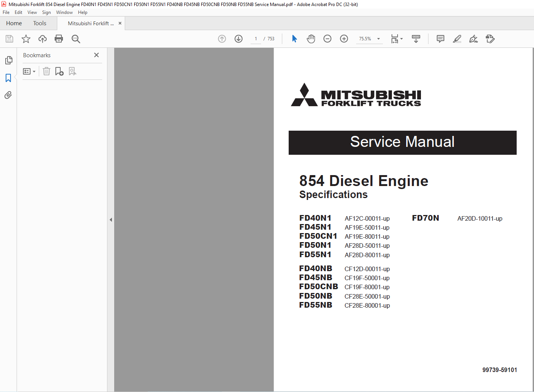The width and height of the screenshot is (534, 392).
Task: Click the scrolling mode icon
Action: coord(416,39)
